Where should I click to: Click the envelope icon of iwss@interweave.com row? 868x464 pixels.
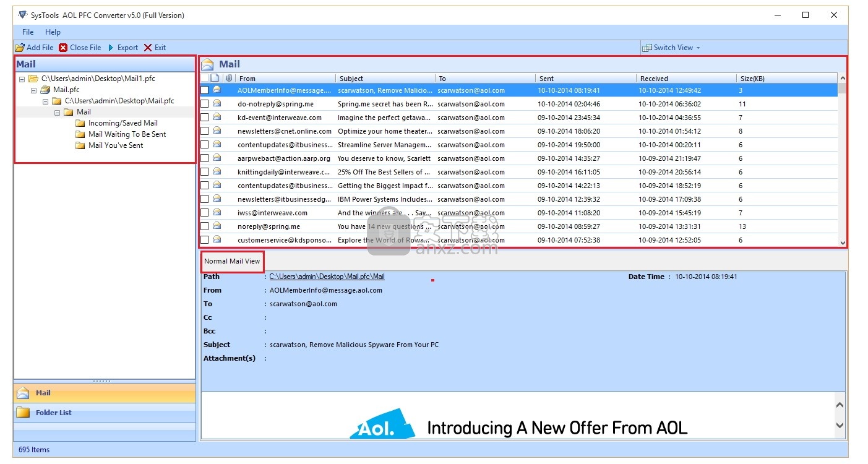217,212
